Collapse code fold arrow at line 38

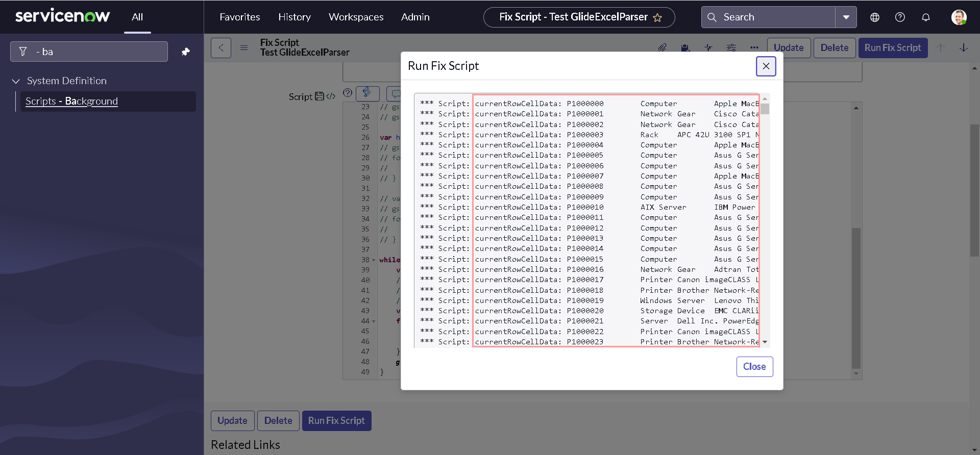pyautogui.click(x=374, y=260)
